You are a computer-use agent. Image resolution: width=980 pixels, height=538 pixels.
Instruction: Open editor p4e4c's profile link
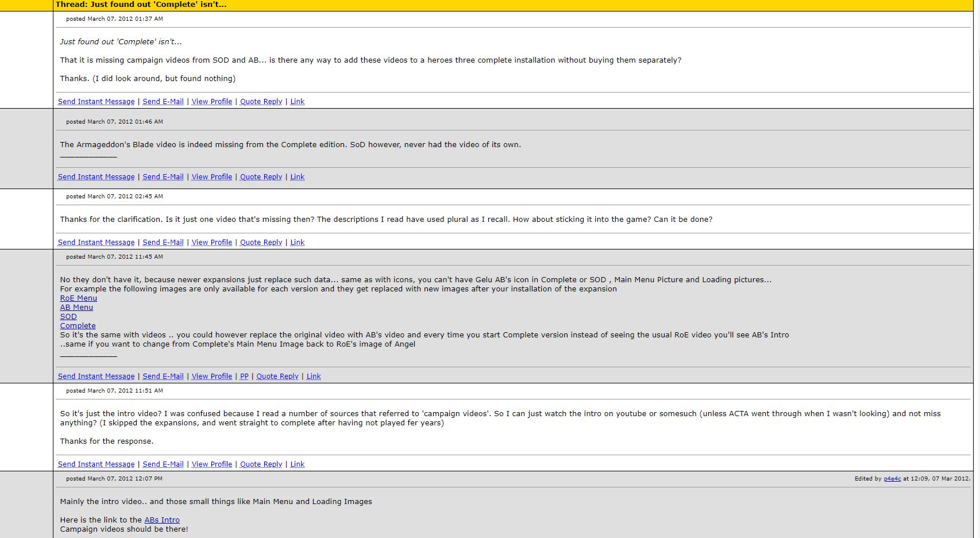click(892, 479)
